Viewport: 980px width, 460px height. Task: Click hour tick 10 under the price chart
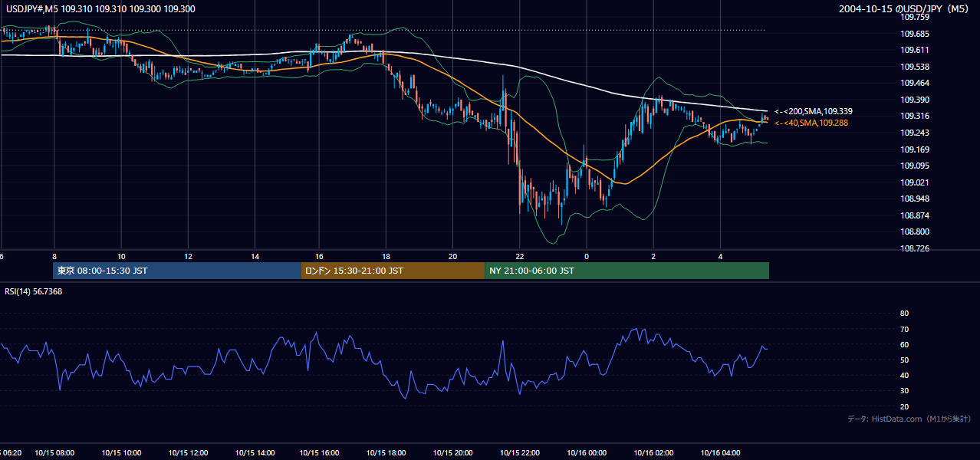(x=121, y=256)
